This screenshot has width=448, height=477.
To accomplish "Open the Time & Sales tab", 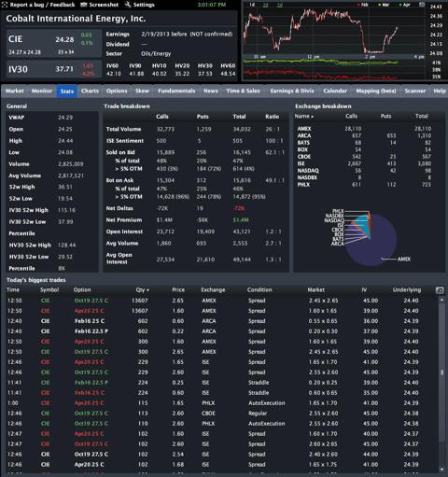I will pos(244,91).
